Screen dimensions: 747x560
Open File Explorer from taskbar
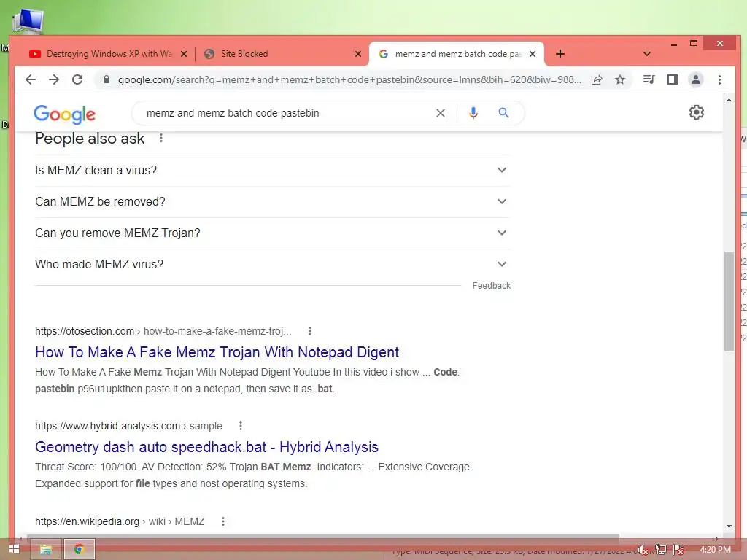[x=46, y=550]
